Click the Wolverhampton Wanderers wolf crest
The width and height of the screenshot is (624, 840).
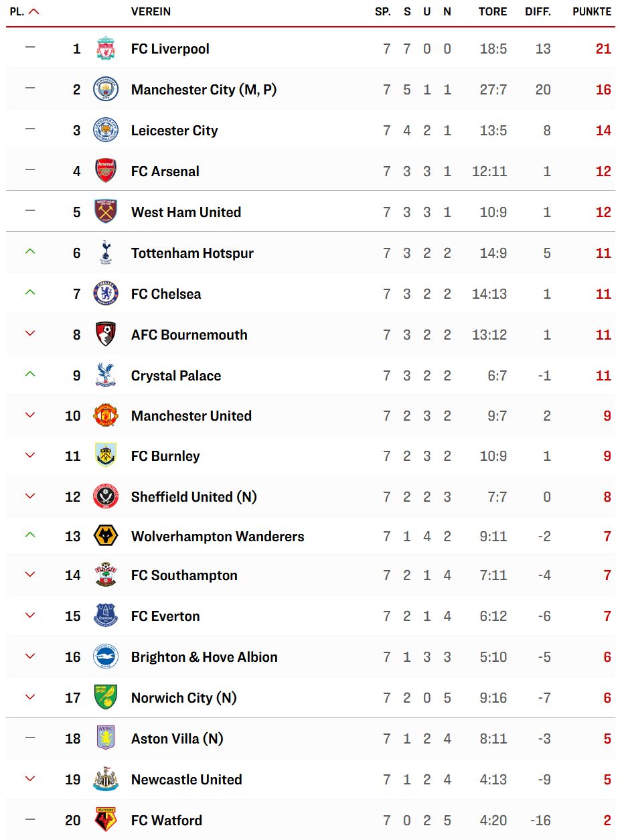click(x=106, y=536)
